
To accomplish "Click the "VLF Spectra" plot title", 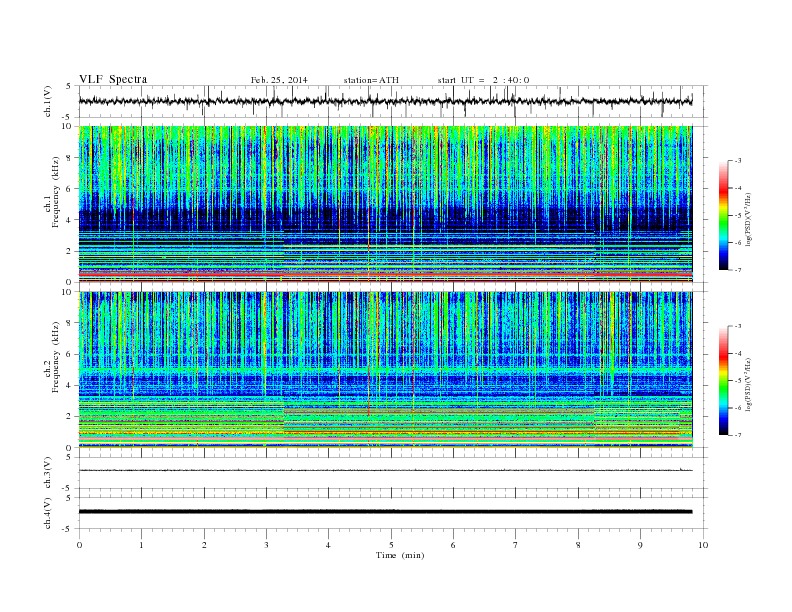I will point(113,79).
